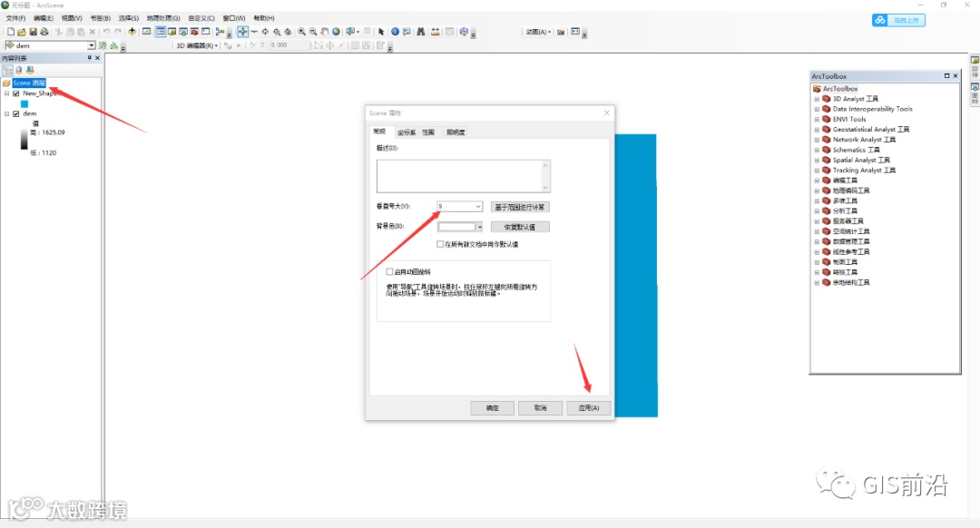
Task: Click List By Drawing Order icon
Action: point(7,70)
